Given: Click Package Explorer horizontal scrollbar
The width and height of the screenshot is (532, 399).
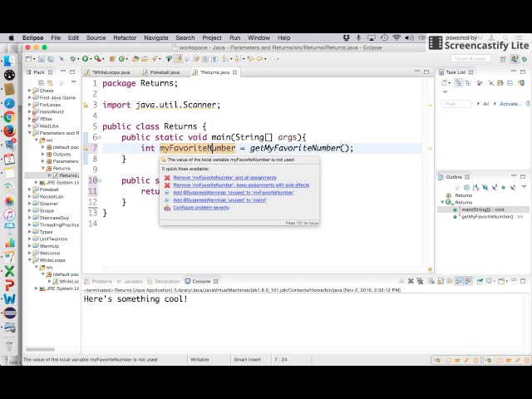Looking at the screenshot, I should tap(41, 349).
